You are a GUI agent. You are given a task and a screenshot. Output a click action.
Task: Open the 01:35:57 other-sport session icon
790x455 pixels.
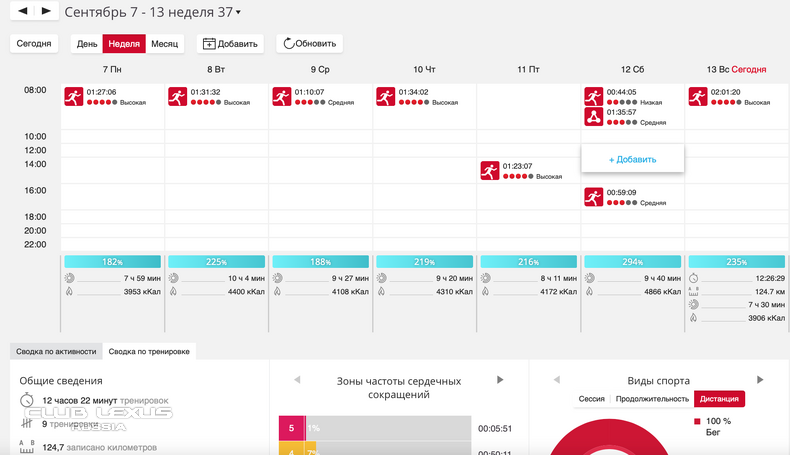coord(594,116)
